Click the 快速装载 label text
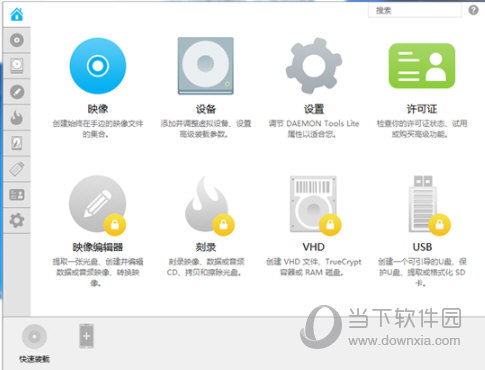 coord(34,359)
